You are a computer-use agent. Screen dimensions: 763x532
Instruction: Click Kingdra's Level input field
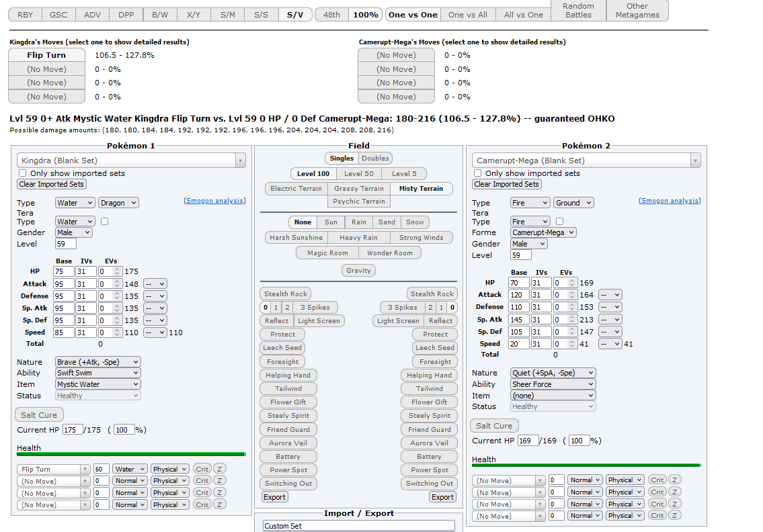(x=66, y=244)
